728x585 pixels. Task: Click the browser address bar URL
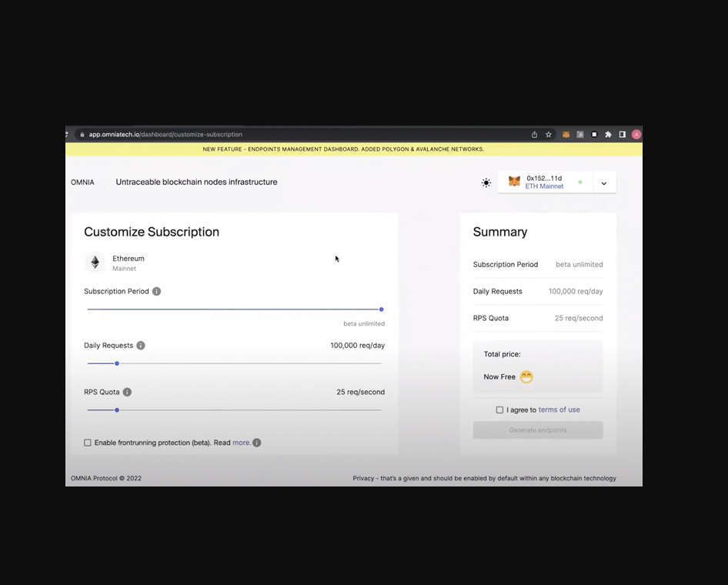tap(165, 135)
